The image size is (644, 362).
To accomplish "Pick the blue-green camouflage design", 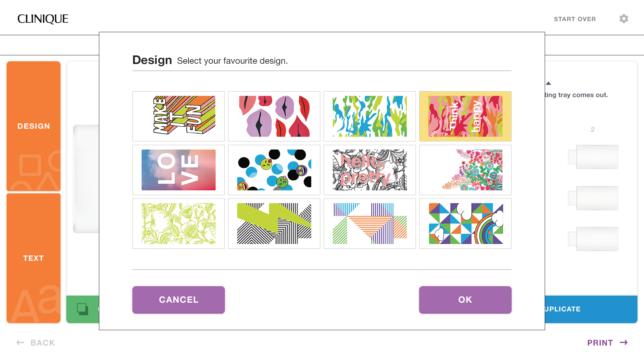I will [370, 116].
